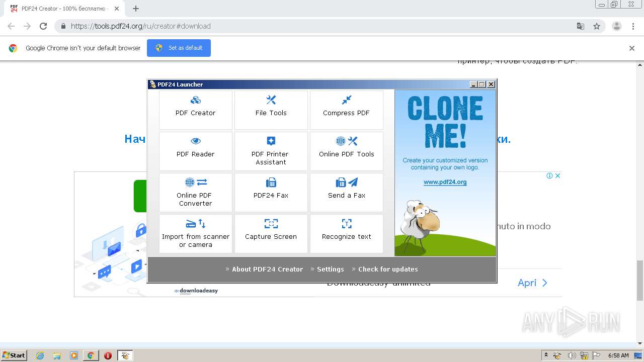Open a new Chrome tab
644x362 pixels.
pos(136,9)
